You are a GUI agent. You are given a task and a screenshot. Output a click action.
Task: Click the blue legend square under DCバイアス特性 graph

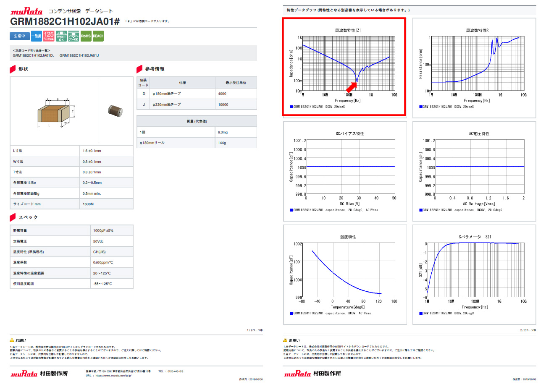point(291,210)
